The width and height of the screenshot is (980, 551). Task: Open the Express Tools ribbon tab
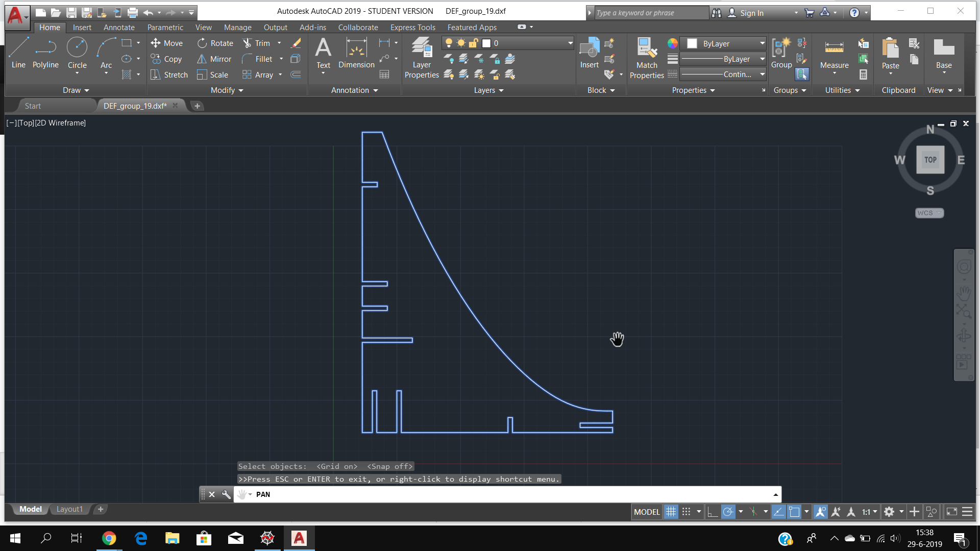pyautogui.click(x=412, y=28)
